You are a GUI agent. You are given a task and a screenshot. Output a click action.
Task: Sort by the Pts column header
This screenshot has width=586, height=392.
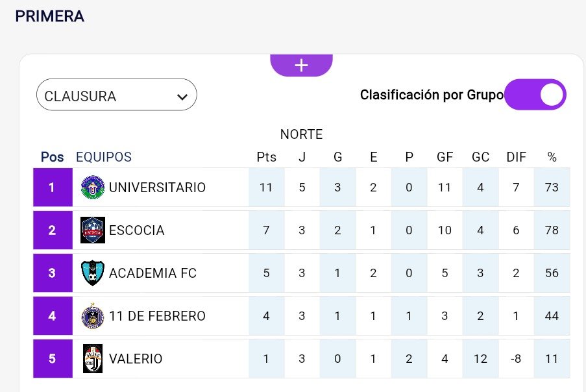266,157
